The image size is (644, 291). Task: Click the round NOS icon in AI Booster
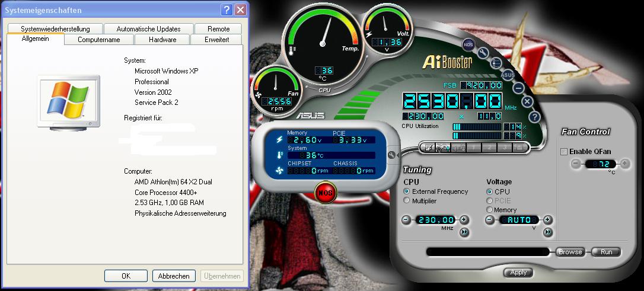[x=468, y=44]
